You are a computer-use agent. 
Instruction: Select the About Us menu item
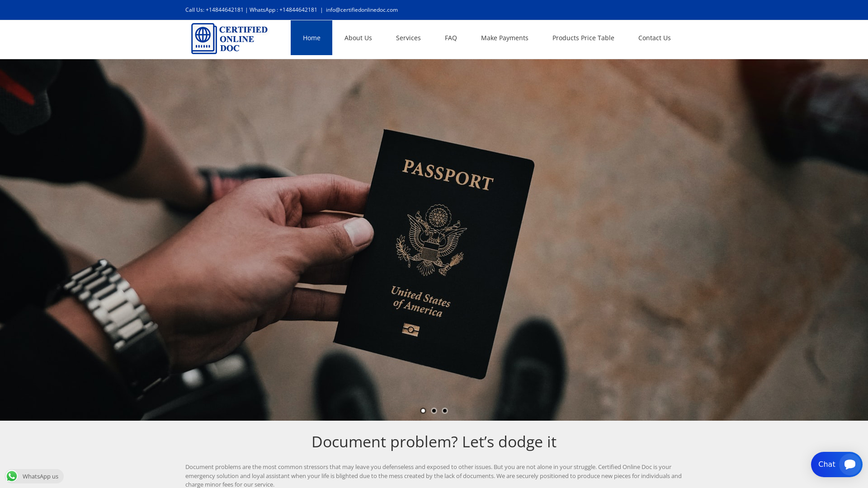(358, 38)
